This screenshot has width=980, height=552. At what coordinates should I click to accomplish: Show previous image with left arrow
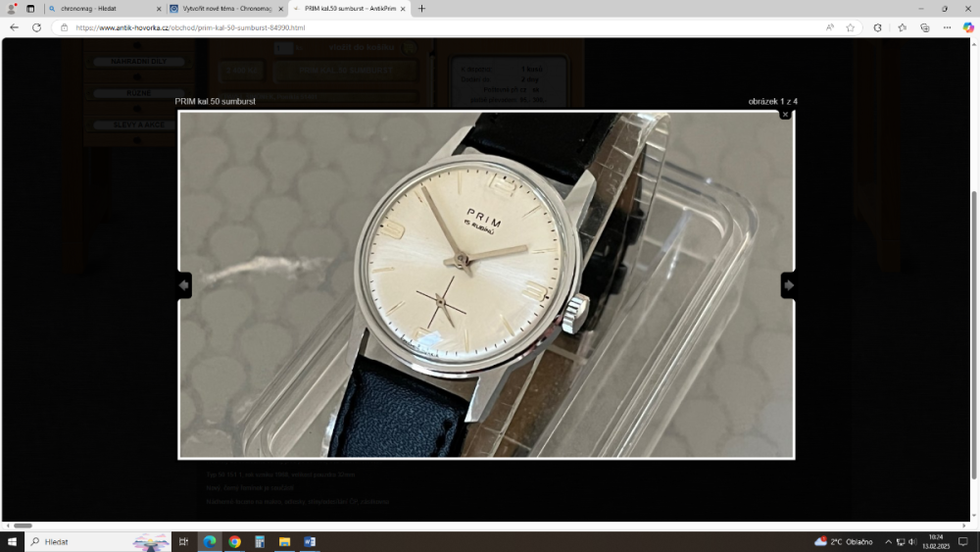click(184, 285)
